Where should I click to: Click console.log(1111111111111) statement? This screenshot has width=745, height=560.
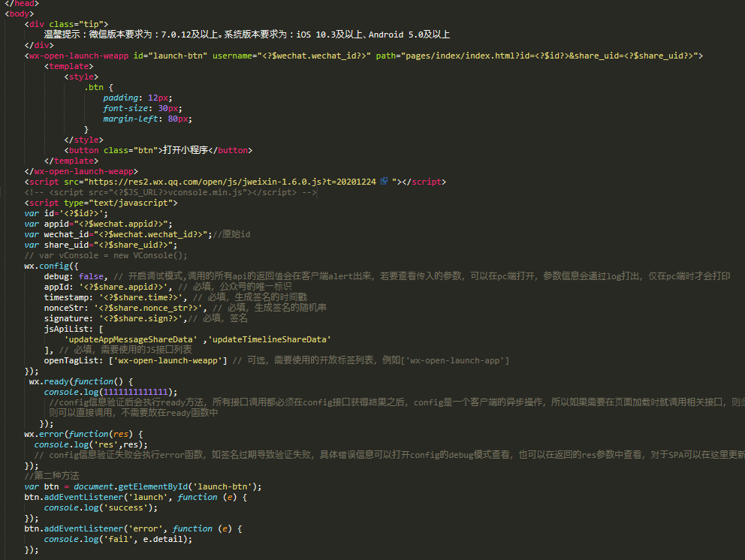tap(110, 392)
